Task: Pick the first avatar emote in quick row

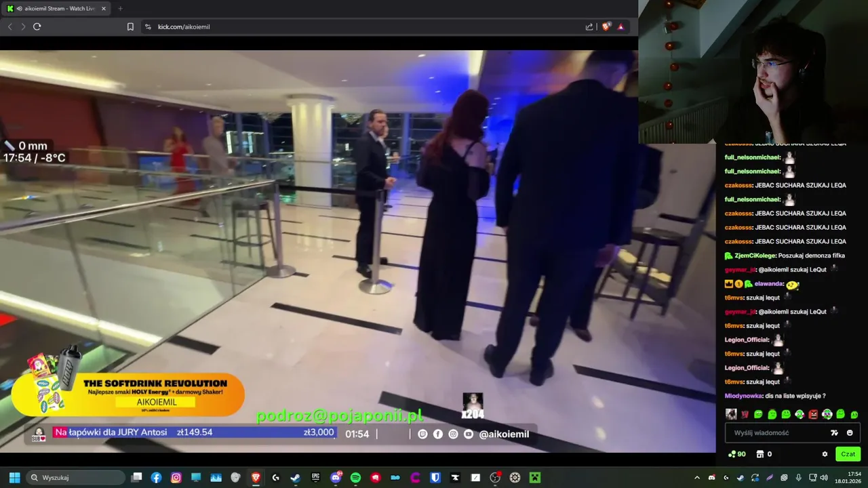Action: [731, 414]
